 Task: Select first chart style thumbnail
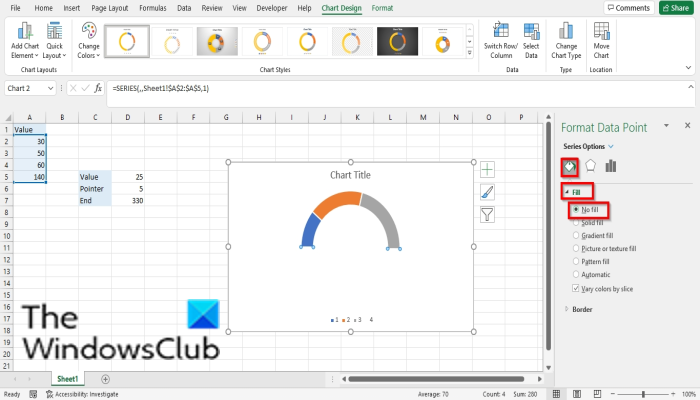pos(127,41)
